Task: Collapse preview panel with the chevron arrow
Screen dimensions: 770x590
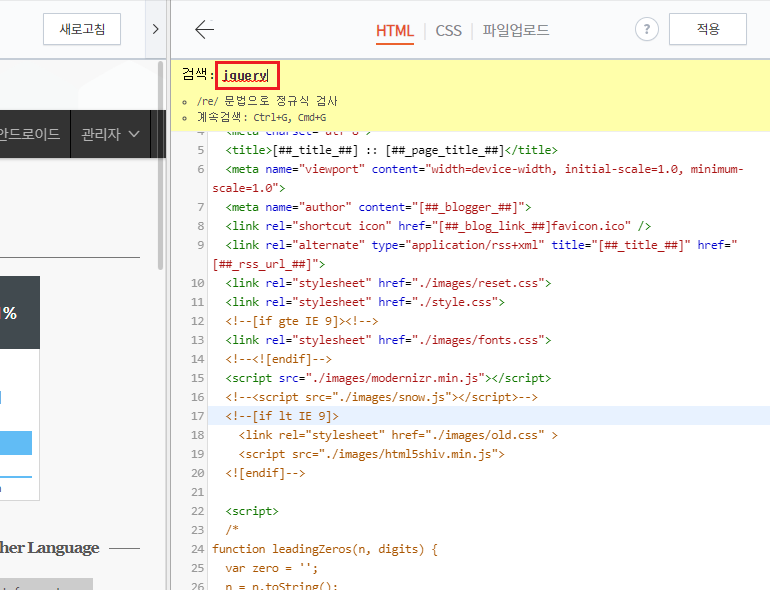Action: point(156,29)
